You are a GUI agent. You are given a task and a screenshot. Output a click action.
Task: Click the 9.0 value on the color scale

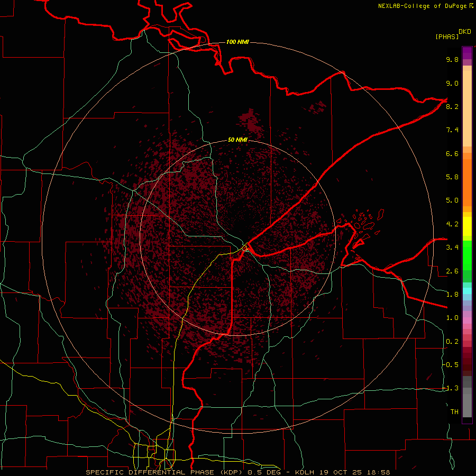coord(452,83)
